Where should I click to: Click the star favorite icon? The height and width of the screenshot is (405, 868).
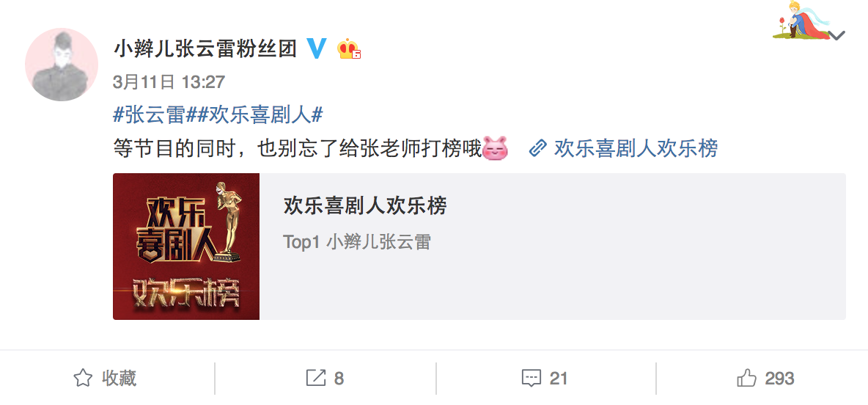pos(83,379)
